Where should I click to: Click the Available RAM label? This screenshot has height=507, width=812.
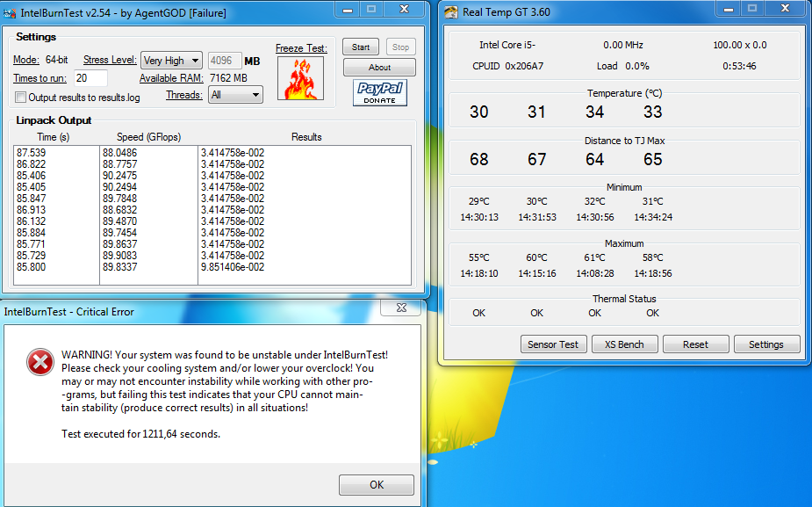click(171, 78)
